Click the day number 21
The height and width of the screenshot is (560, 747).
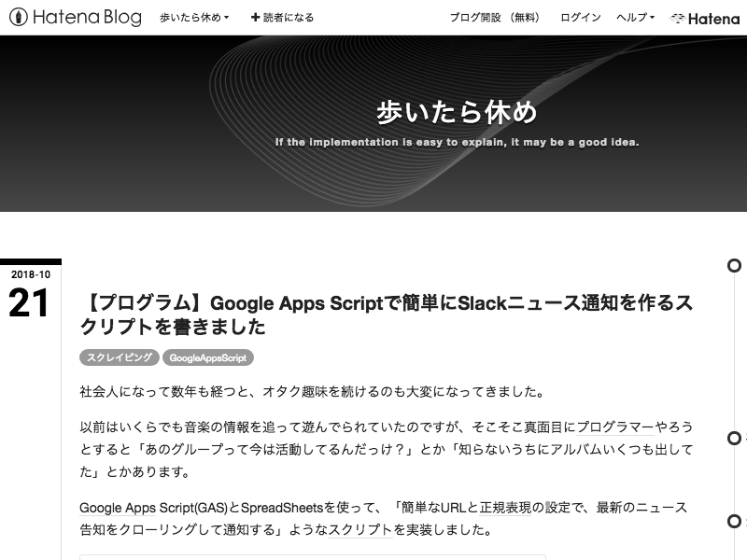click(29, 302)
